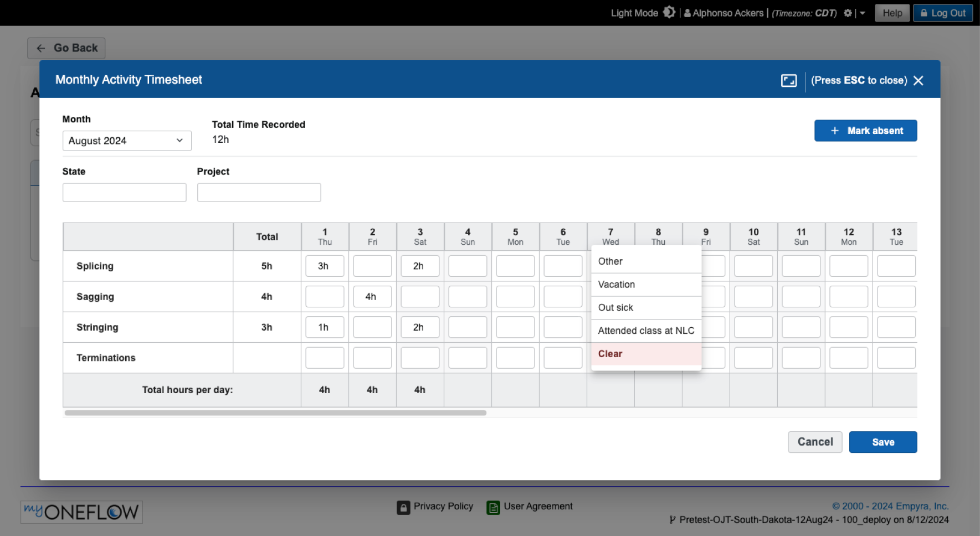Expand the timesheet with the fullscreen icon
Viewport: 980px width, 536px height.
pyautogui.click(x=788, y=80)
